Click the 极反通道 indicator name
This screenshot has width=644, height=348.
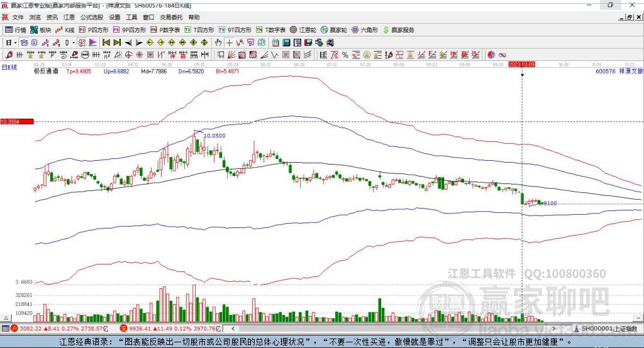[46, 71]
